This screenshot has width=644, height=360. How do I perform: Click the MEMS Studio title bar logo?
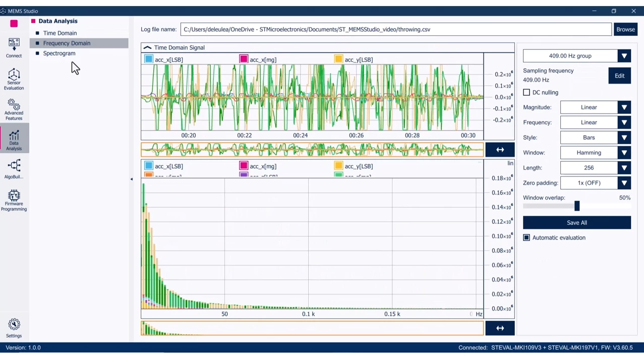click(x=4, y=11)
